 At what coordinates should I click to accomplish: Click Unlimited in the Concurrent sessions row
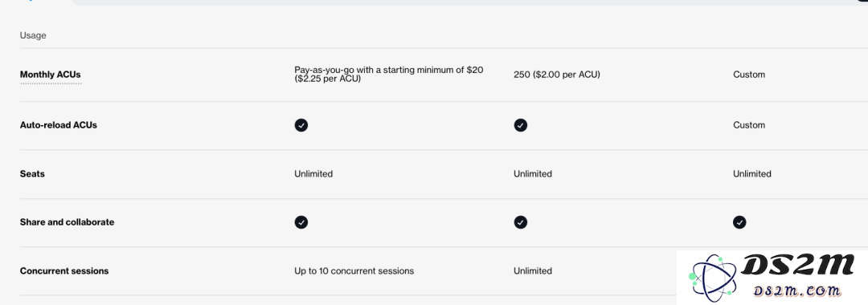[533, 270]
